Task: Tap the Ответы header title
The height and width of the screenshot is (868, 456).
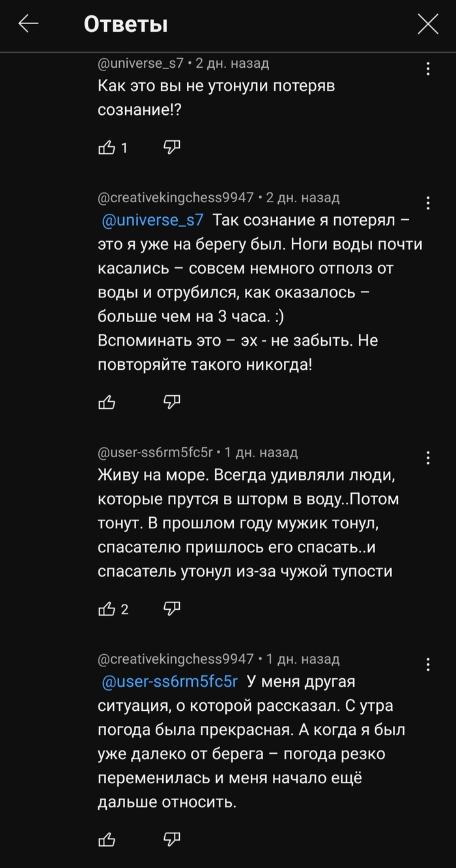Action: point(126,25)
